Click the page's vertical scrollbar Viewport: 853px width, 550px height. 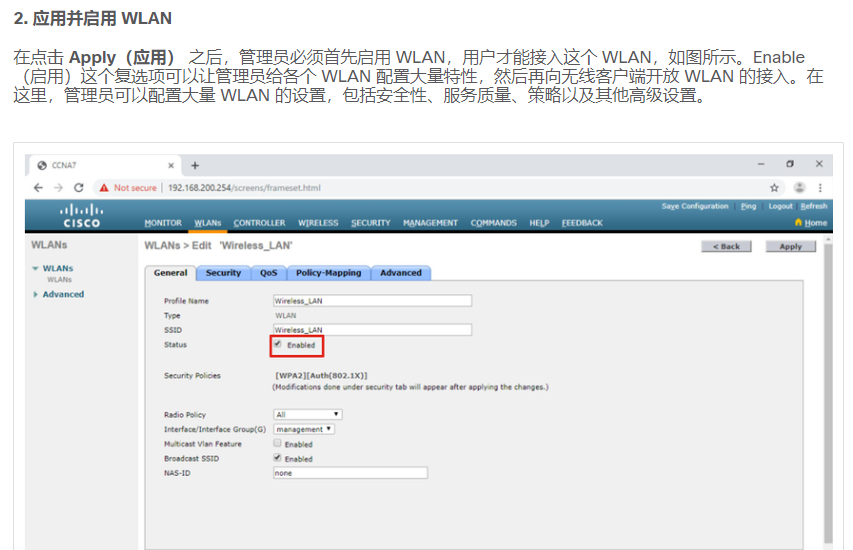[x=827, y=400]
